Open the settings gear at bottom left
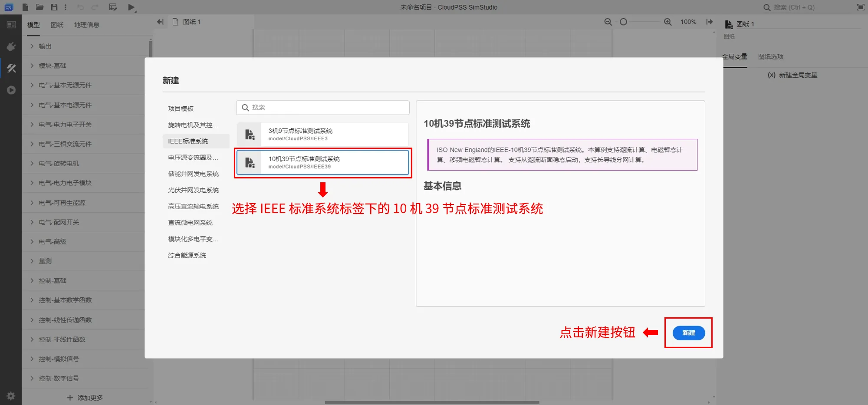This screenshot has width=868, height=405. coord(10,395)
